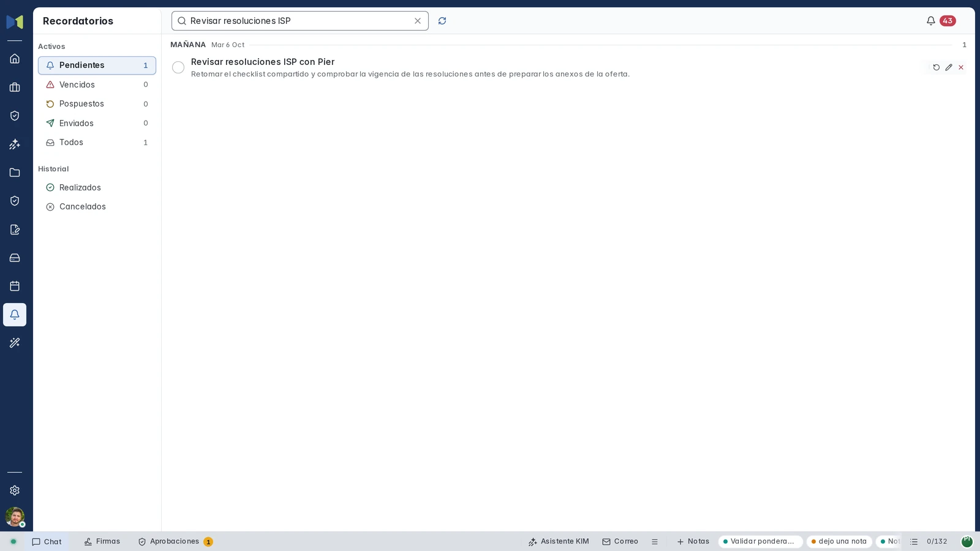The height and width of the screenshot is (551, 980).
Task: Clear the search field text
Action: 418,21
